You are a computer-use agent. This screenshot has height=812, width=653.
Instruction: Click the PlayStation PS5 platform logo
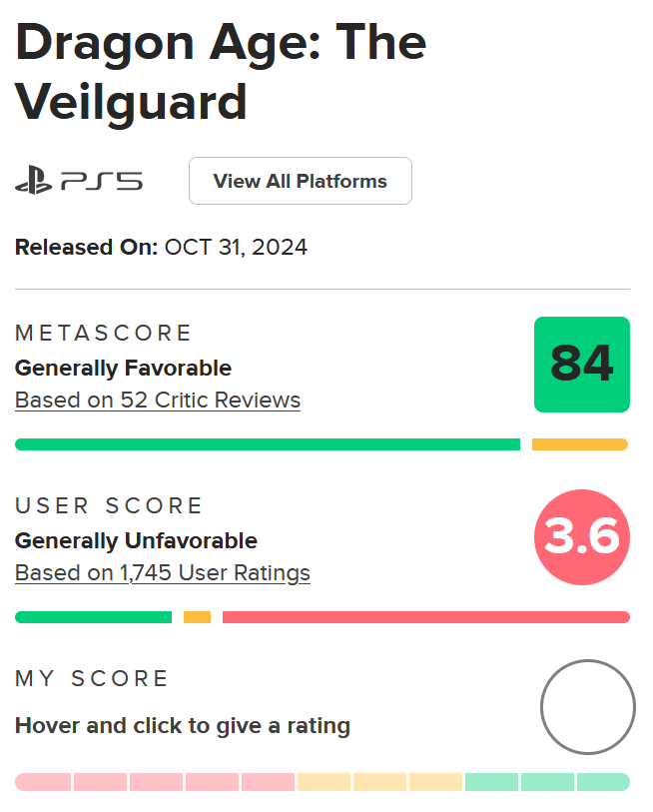pyautogui.click(x=79, y=181)
